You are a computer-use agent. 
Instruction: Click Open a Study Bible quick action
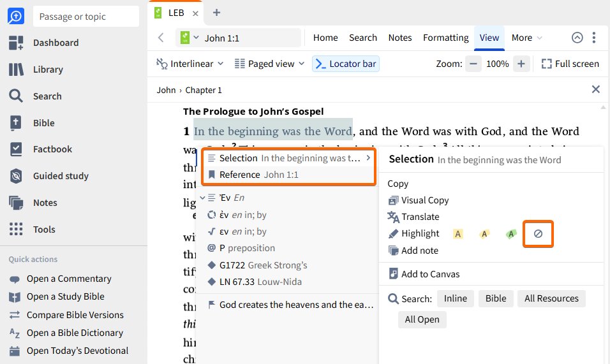coord(57,297)
